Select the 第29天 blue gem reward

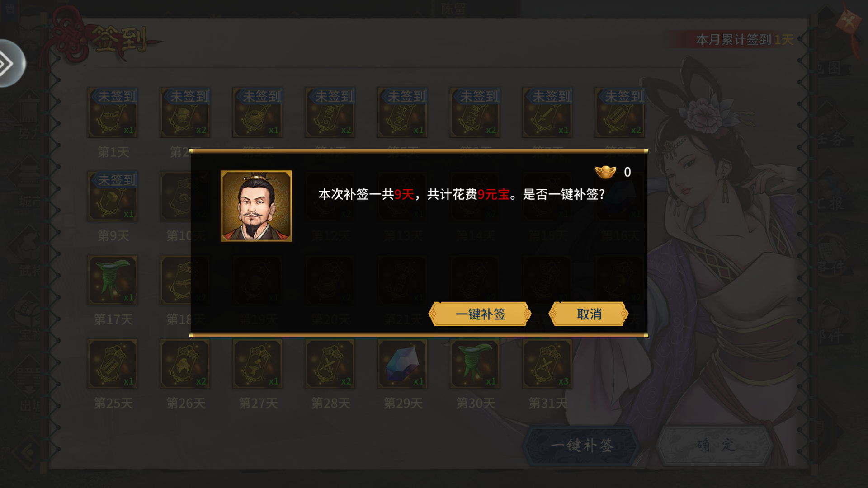point(402,364)
